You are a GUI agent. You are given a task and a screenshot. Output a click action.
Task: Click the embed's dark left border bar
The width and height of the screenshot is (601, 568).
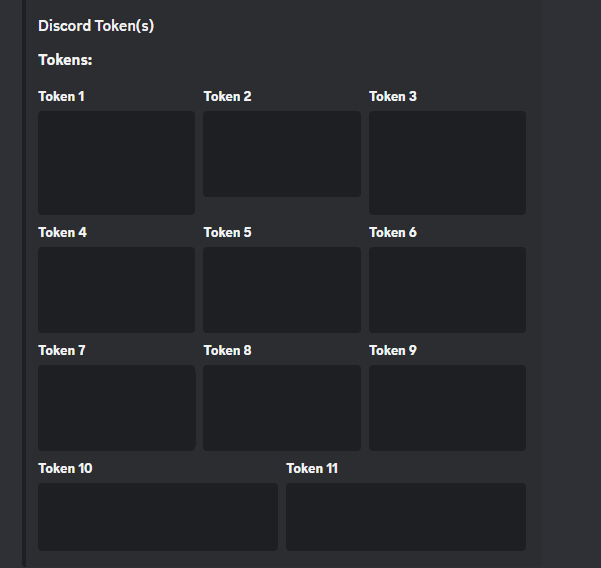pos(24,284)
